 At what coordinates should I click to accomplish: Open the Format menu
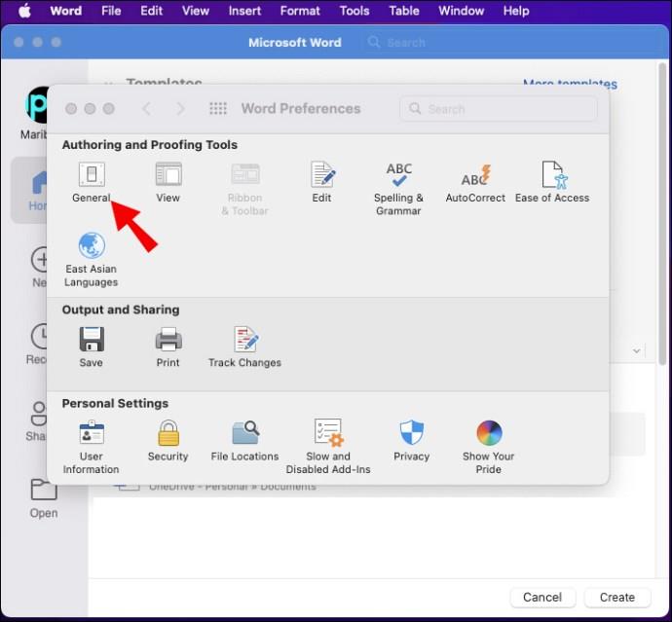(300, 11)
